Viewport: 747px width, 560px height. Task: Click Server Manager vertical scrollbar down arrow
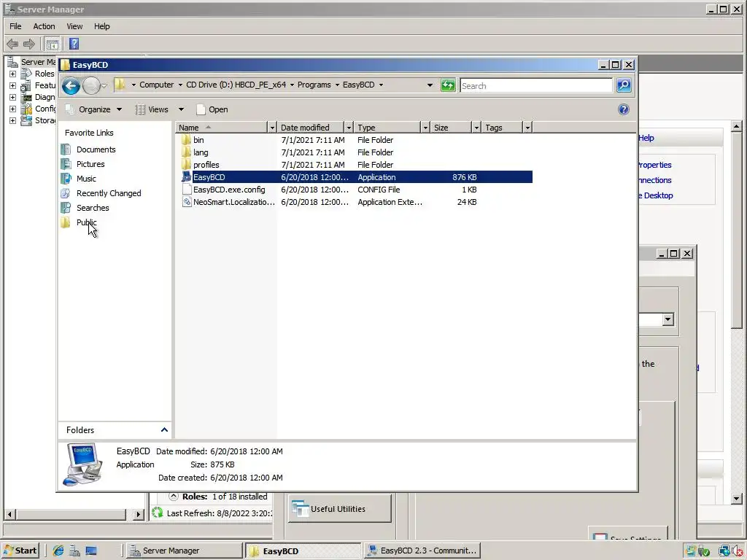click(x=737, y=499)
